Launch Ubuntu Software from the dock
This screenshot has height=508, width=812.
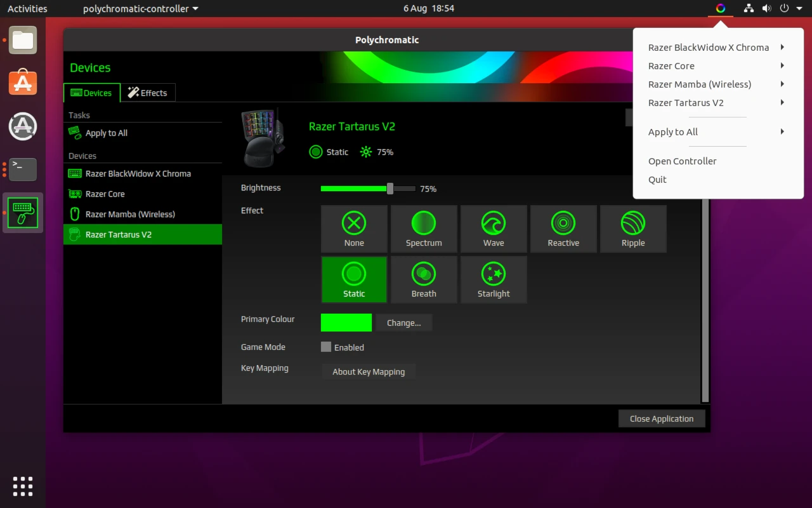(x=23, y=83)
